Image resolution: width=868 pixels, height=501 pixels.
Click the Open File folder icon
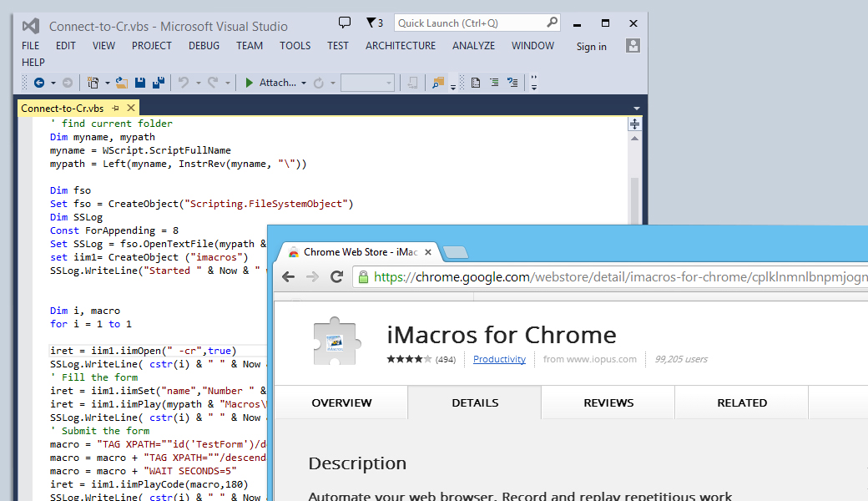(122, 83)
